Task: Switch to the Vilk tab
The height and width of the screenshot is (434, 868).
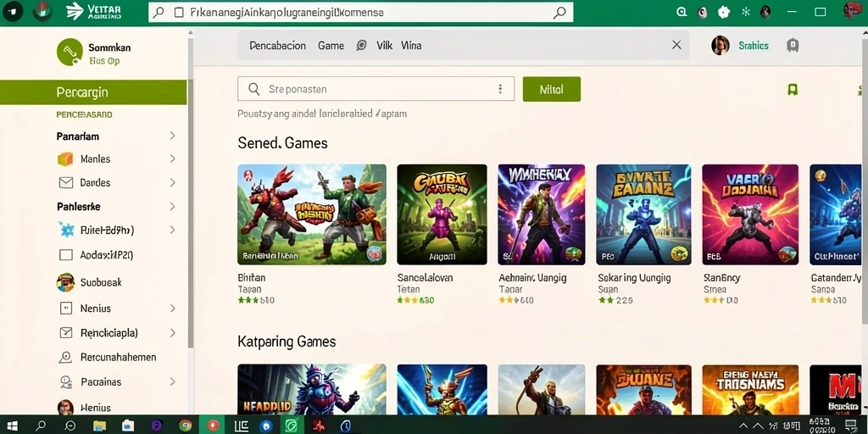Action: [x=384, y=46]
